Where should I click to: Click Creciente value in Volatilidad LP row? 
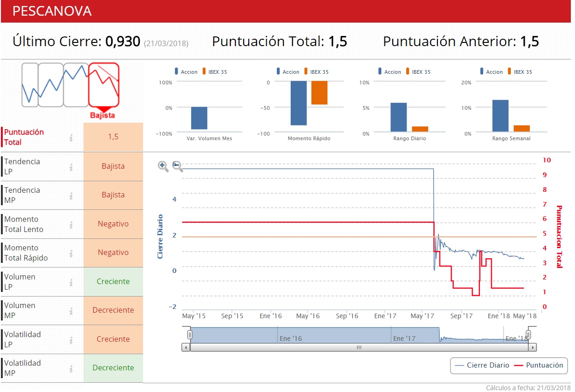point(113,339)
